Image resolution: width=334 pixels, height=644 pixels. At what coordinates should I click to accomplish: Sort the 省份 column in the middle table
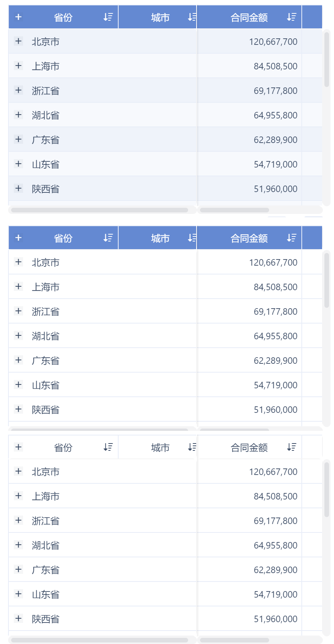click(x=108, y=238)
